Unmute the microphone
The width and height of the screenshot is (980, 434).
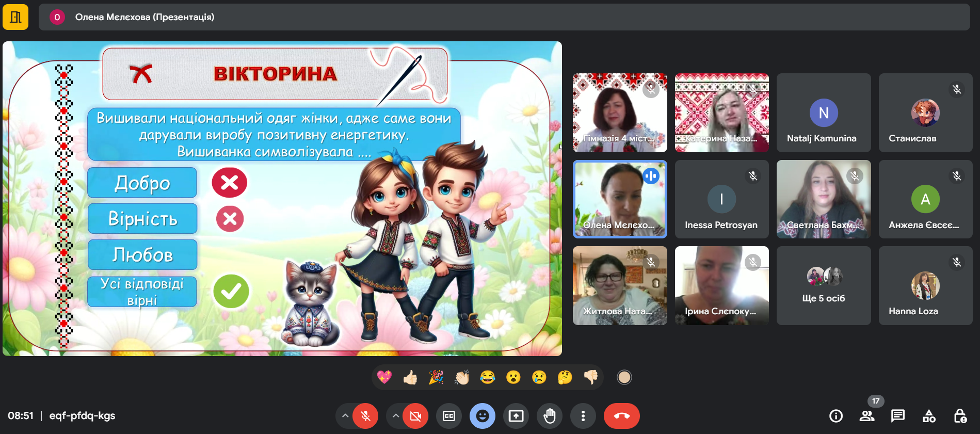click(365, 416)
